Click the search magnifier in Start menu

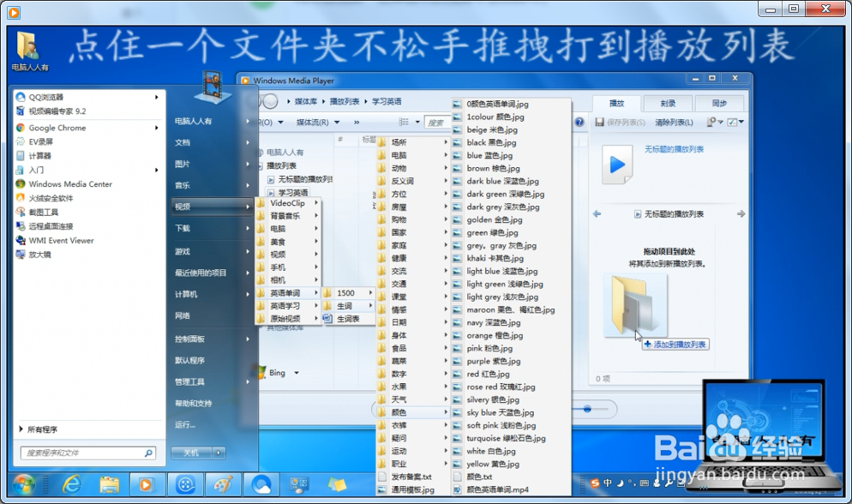[x=148, y=453]
